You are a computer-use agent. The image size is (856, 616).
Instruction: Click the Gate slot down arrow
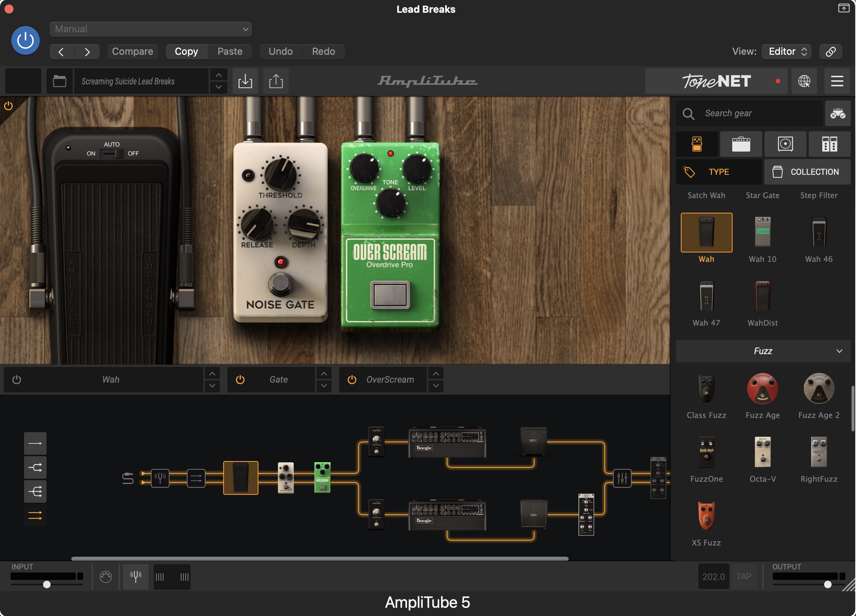point(324,386)
